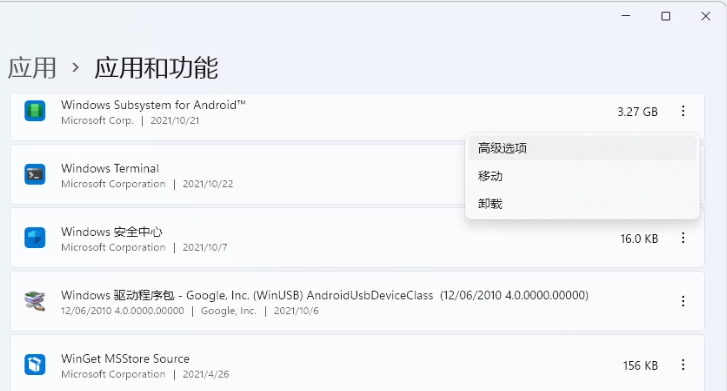
Task: Click the 3.27 GB size value
Action: pos(638,112)
